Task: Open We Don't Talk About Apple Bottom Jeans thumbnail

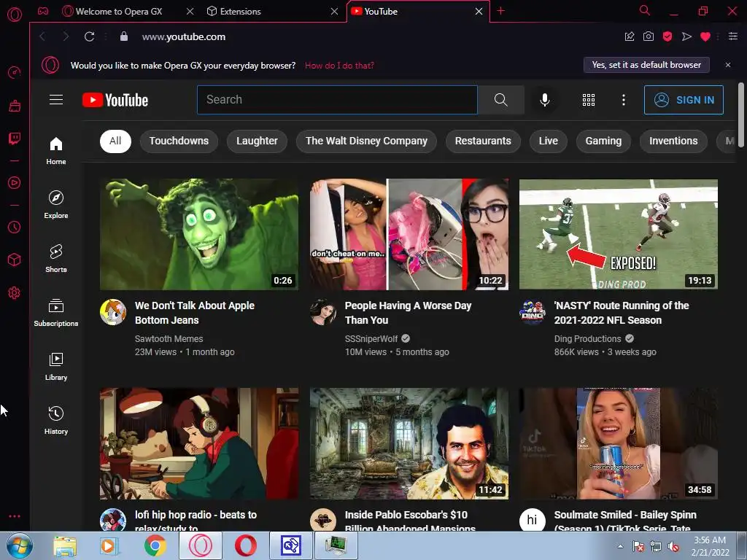Action: click(199, 234)
